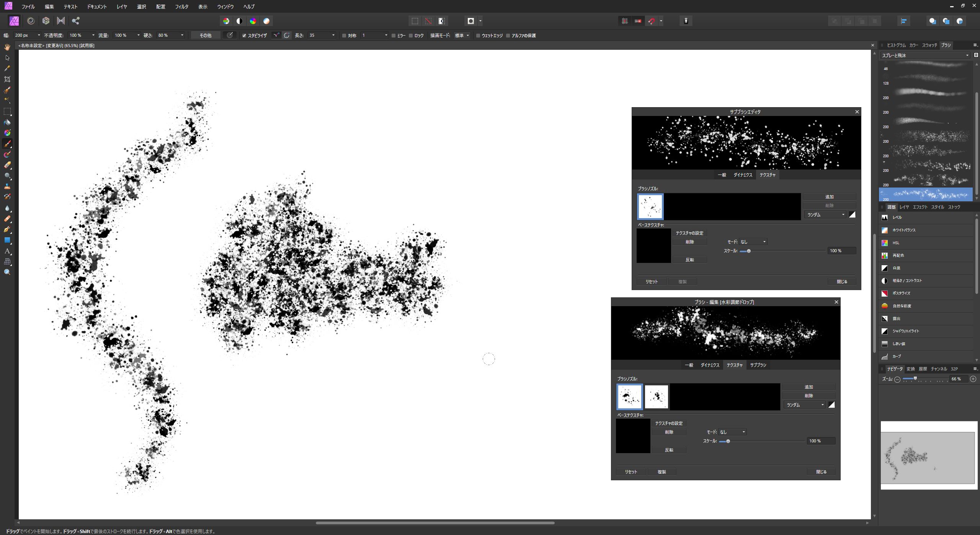The height and width of the screenshot is (535, 980).
Task: Toggle rope stabilizer mode
Action: (x=276, y=35)
